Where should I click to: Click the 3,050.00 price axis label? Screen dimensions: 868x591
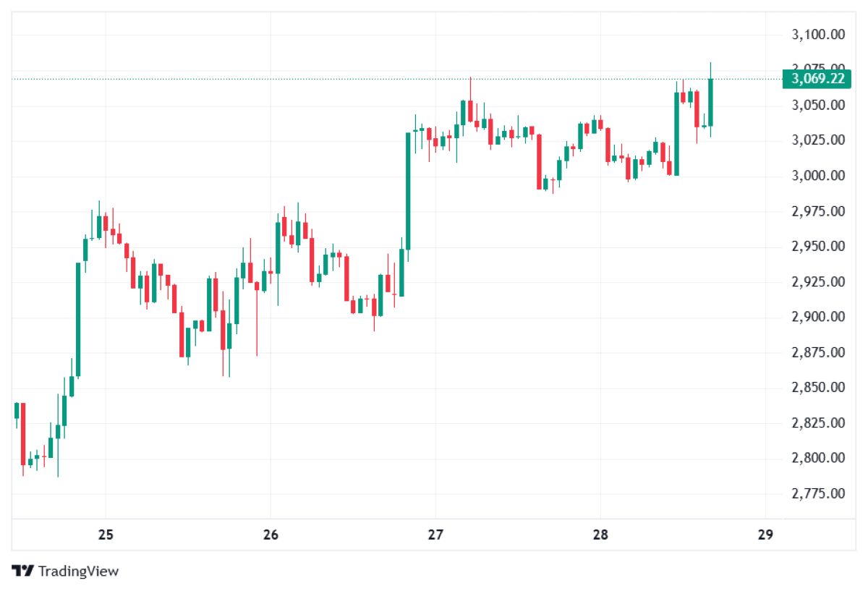coord(818,105)
